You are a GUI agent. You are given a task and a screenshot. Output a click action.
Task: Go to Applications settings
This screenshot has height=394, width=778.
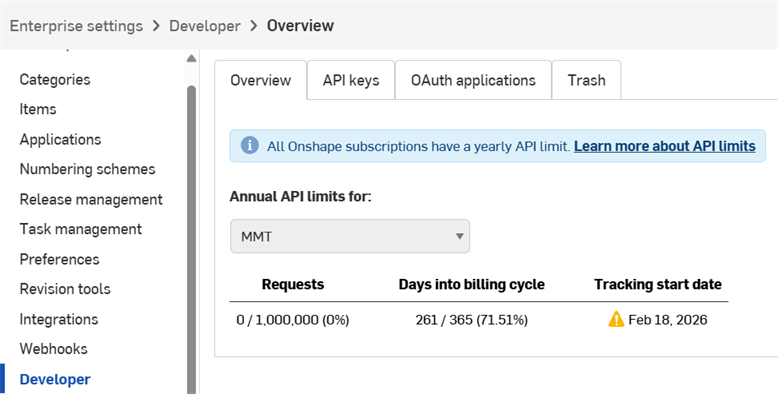[x=60, y=139]
